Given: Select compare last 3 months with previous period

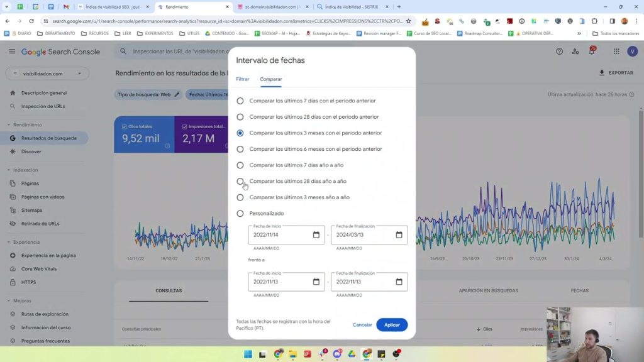Looking at the screenshot, I should point(240,133).
